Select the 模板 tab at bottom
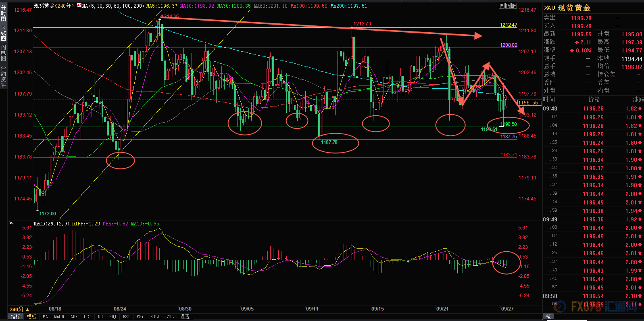Screen dimensions: 644x321 pyautogui.click(x=32, y=317)
